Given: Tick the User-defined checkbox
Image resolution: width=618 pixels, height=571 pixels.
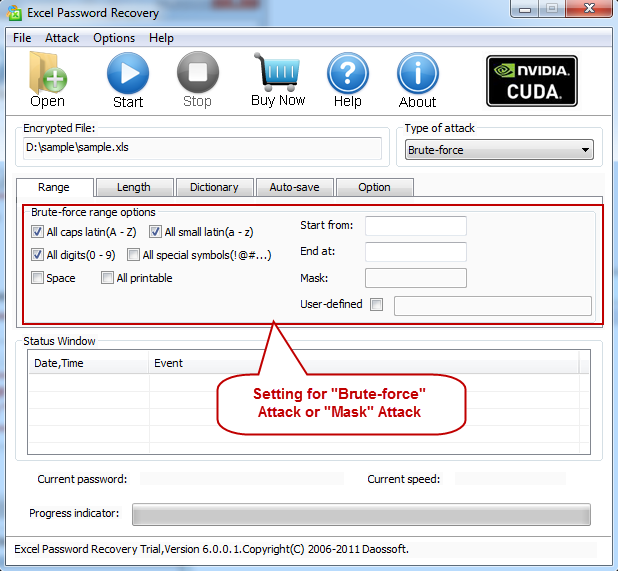Looking at the screenshot, I should coord(376,304).
